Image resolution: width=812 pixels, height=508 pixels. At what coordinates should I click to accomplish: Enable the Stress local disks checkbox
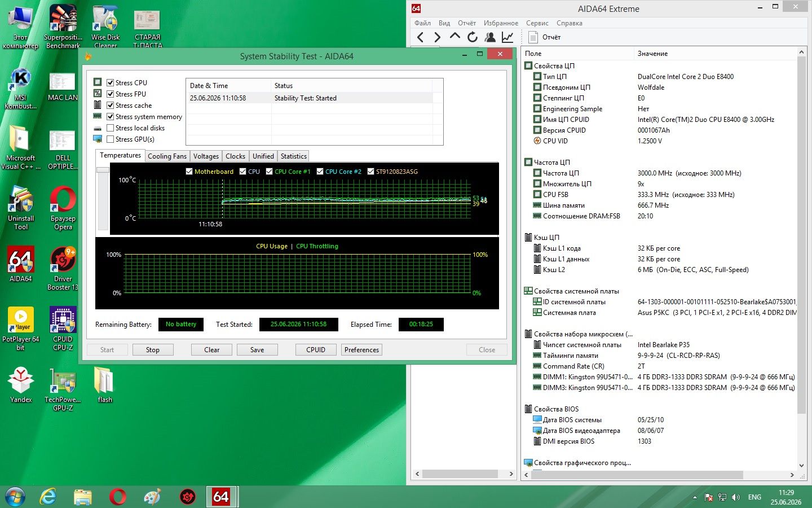point(111,128)
